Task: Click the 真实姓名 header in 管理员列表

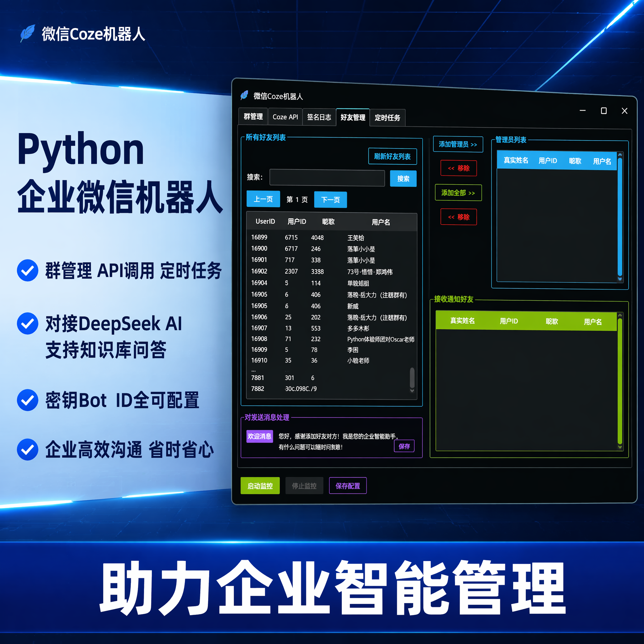Action: pyautogui.click(x=516, y=160)
